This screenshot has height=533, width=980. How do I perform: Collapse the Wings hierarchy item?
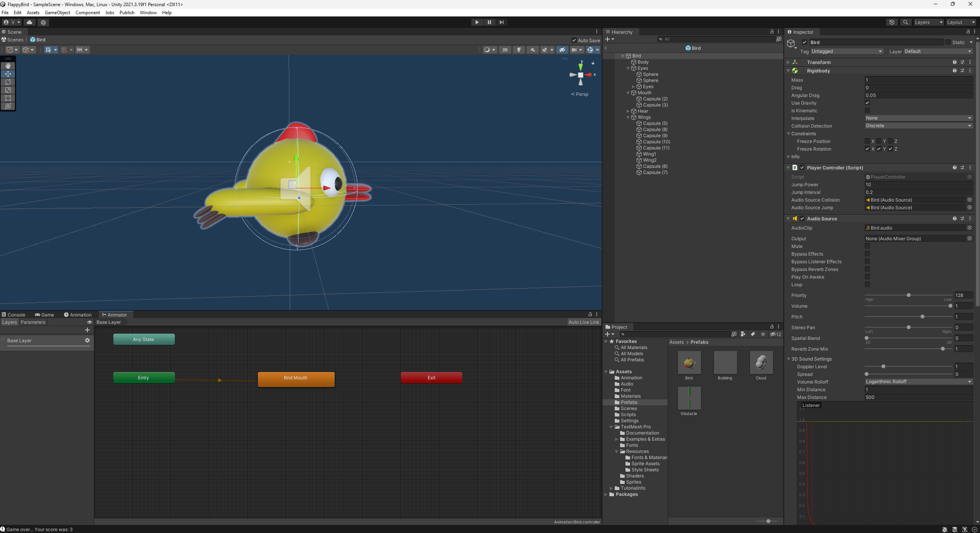[628, 117]
